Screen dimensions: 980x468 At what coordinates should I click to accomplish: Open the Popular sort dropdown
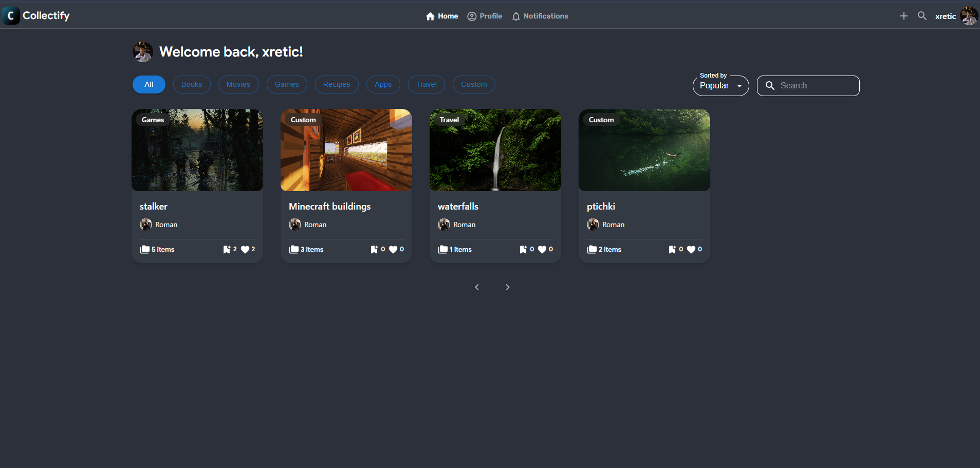pyautogui.click(x=720, y=86)
